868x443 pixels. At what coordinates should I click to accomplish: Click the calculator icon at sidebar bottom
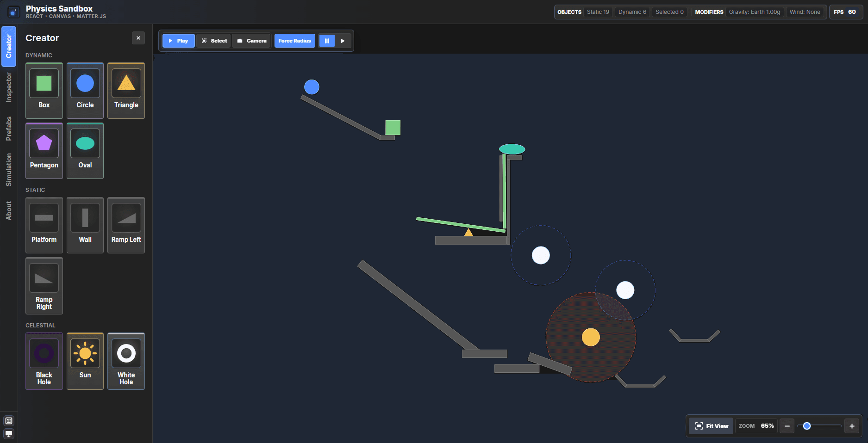tap(9, 421)
